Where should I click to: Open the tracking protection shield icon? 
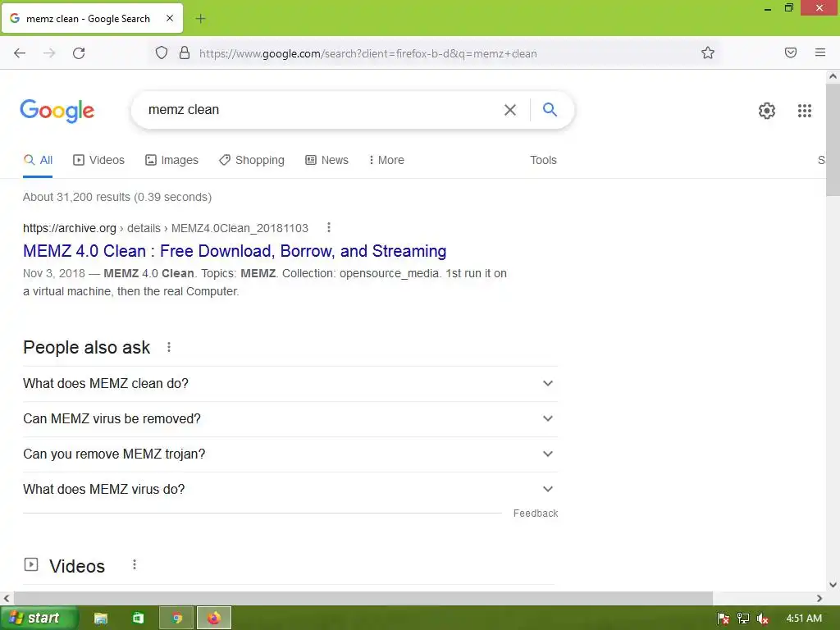(x=162, y=53)
